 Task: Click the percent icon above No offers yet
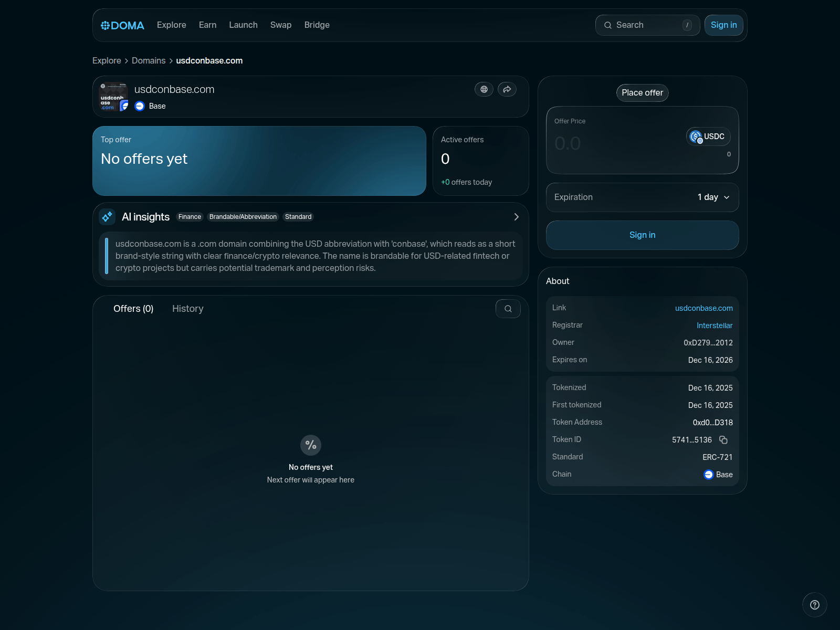pyautogui.click(x=311, y=445)
